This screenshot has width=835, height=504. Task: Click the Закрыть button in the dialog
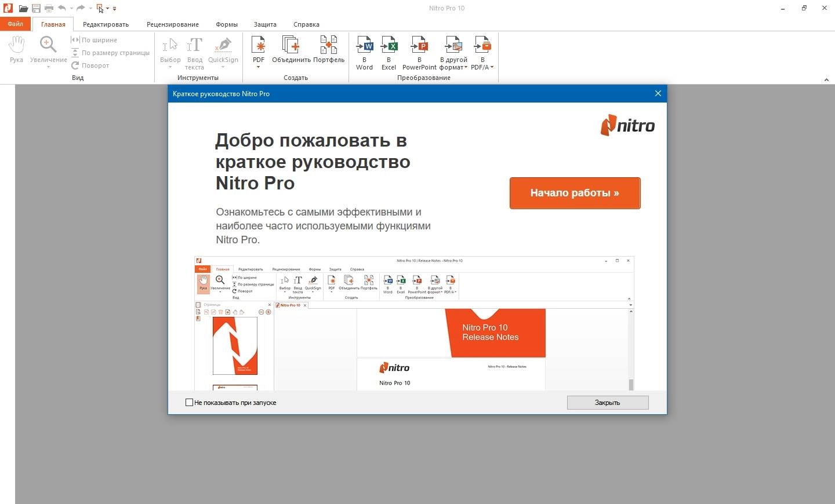608,403
